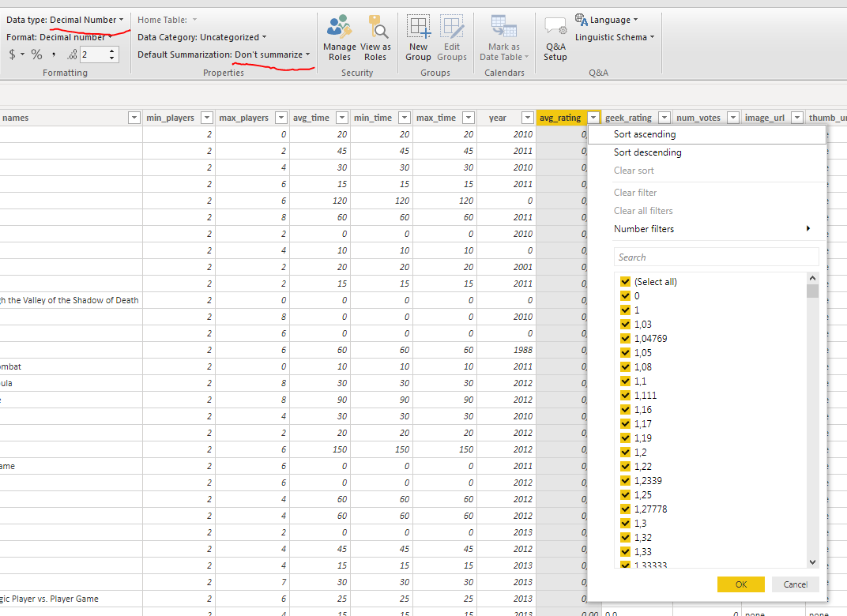Open max_time column filter arrow
This screenshot has width=847, height=616.
[x=469, y=118]
